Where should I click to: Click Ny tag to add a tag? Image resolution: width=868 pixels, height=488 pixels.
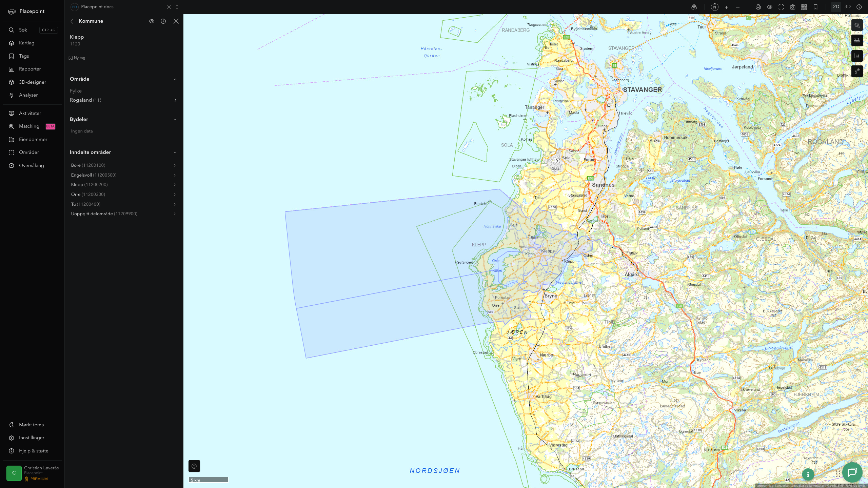(77, 58)
